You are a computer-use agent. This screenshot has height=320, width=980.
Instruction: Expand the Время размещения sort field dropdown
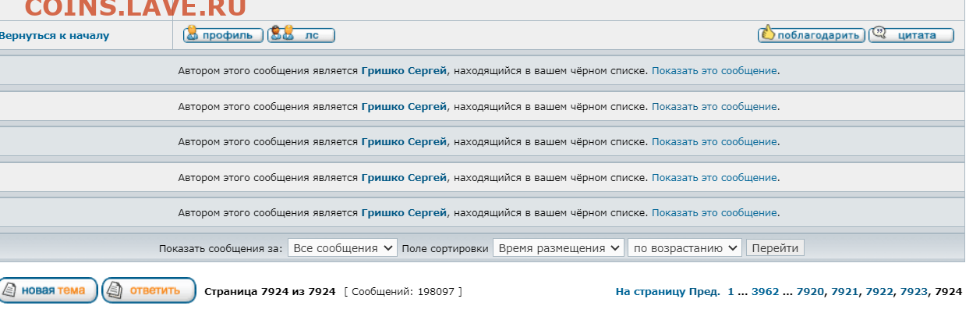click(x=558, y=248)
